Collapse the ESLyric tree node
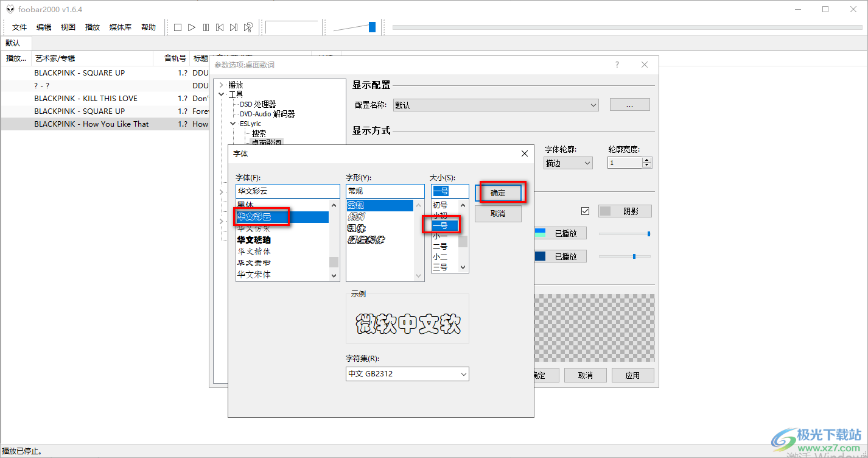The image size is (868, 458). click(233, 124)
